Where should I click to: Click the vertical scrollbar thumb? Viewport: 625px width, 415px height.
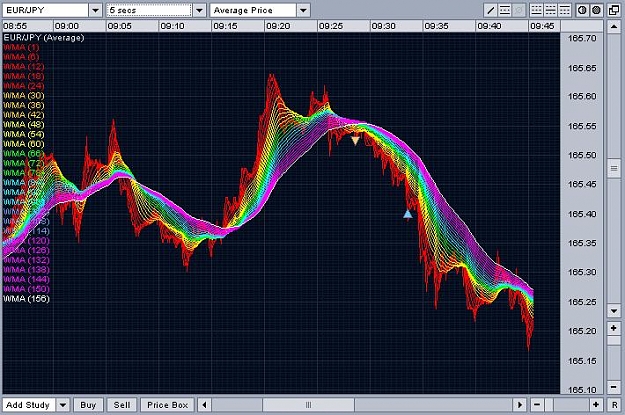(614, 169)
